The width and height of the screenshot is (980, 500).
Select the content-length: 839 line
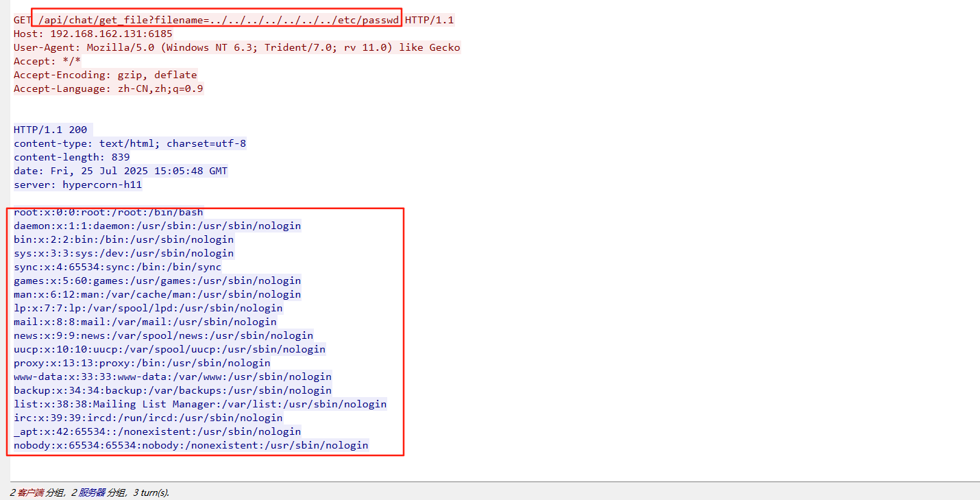click(72, 157)
